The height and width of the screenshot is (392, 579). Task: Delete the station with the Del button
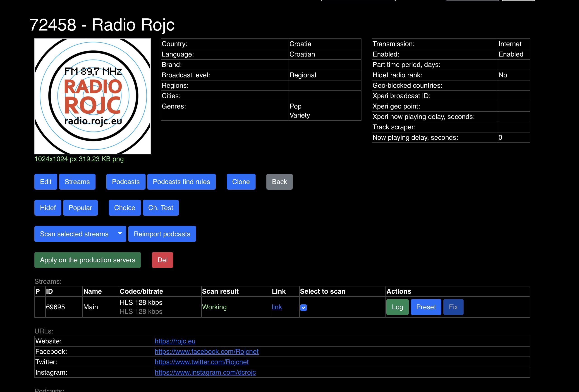[163, 260]
